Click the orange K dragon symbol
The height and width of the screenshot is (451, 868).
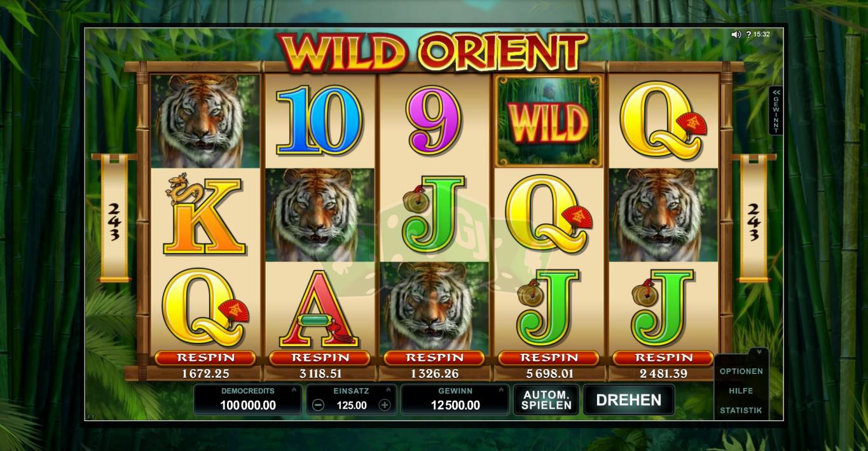[204, 214]
